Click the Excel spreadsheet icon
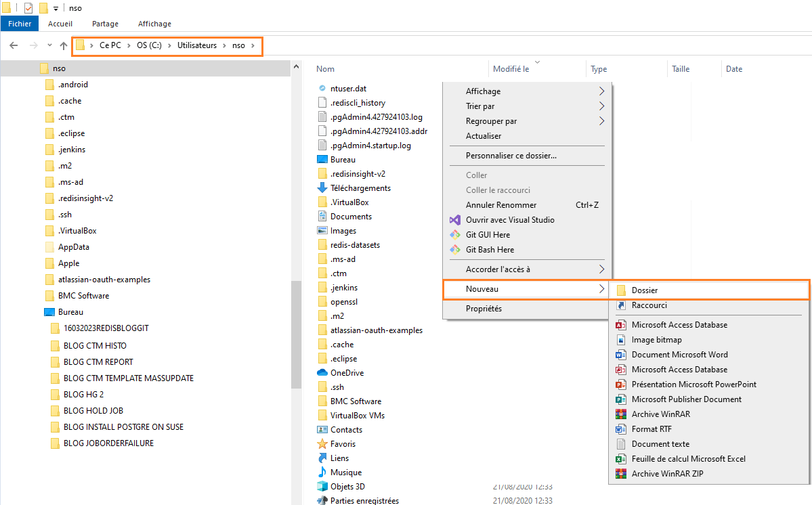This screenshot has width=812, height=505. click(620, 459)
